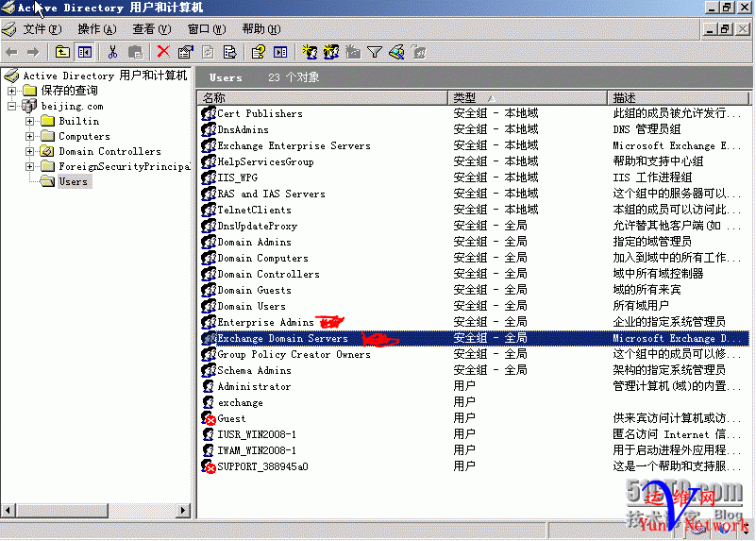Click the Refresh toolbar icon
This screenshot has height=541, width=756.
tap(208, 52)
